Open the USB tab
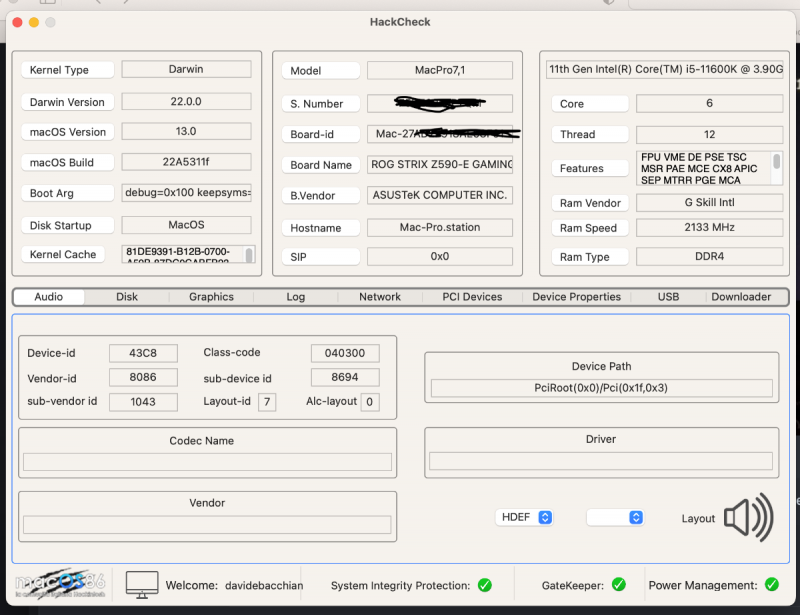The width and height of the screenshot is (800, 615). (667, 297)
